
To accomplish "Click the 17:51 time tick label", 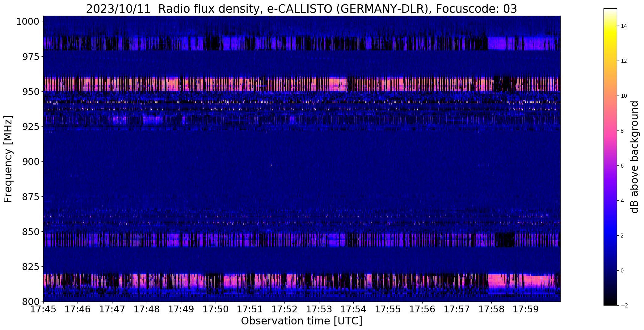I will click(x=250, y=309).
